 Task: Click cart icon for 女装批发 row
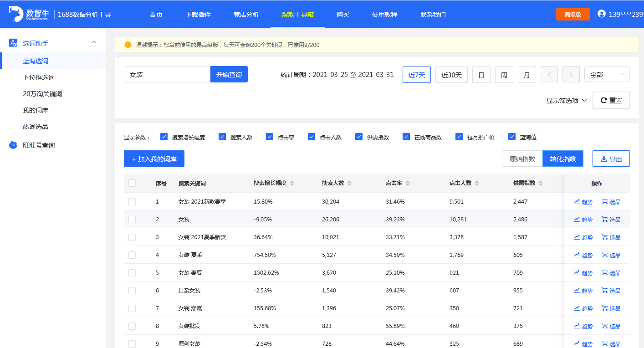pos(605,326)
